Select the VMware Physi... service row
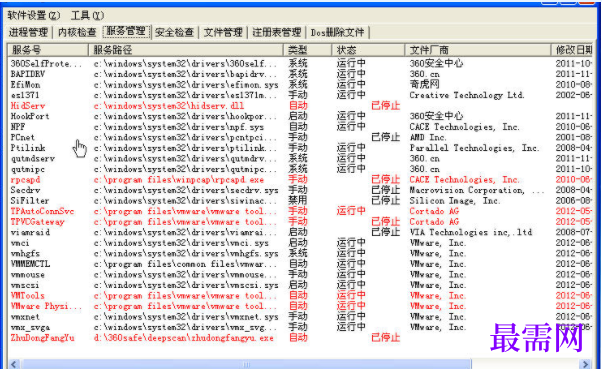 (x=301, y=306)
